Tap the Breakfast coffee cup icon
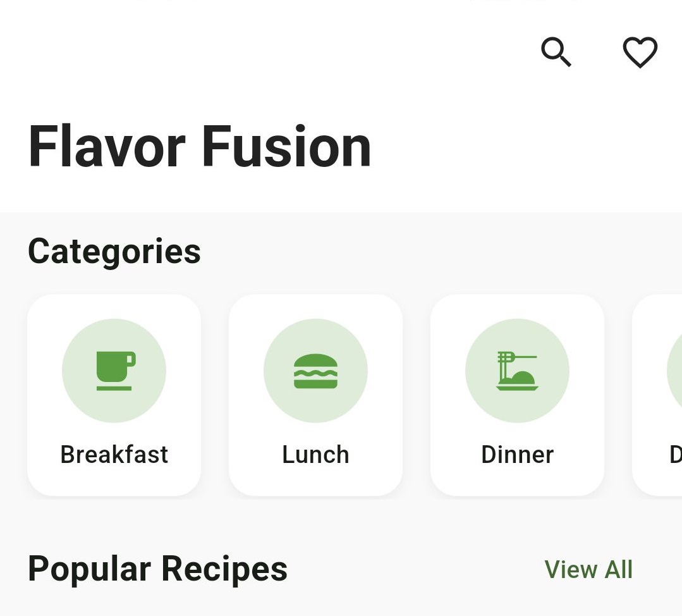The width and height of the screenshot is (682, 616). coord(116,371)
